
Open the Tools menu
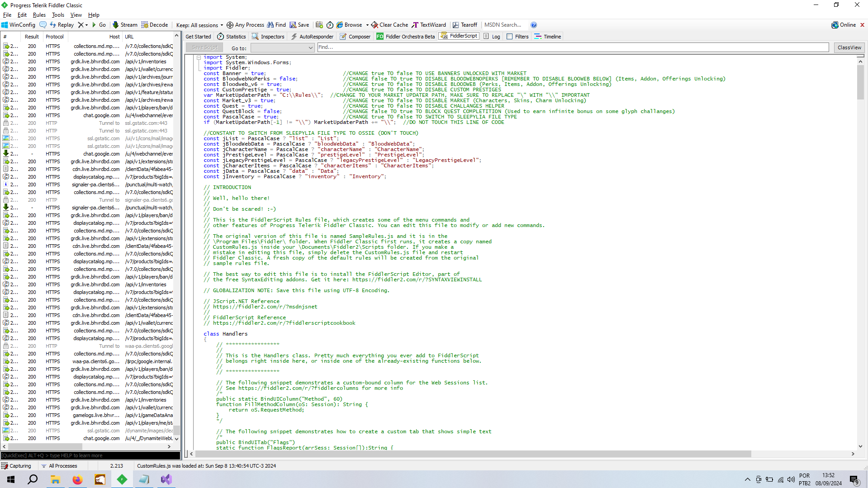coord(58,15)
